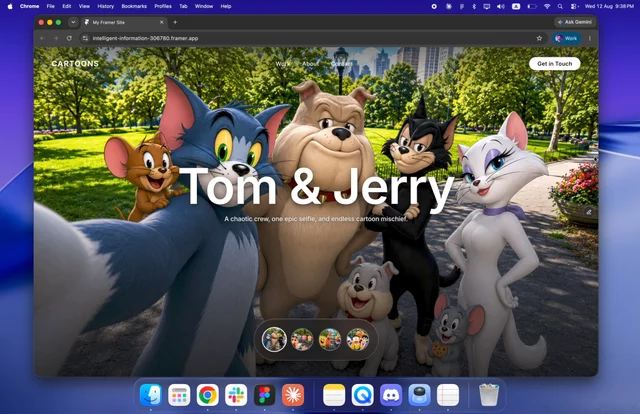Open Control Center in menu bar
This screenshot has width=640, height=414.
(x=574, y=6)
